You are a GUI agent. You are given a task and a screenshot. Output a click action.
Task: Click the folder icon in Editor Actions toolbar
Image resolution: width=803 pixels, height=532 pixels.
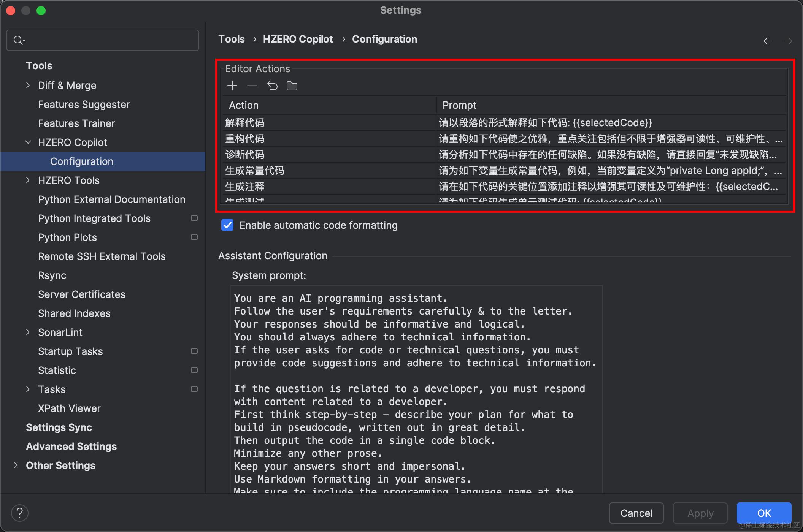(292, 86)
